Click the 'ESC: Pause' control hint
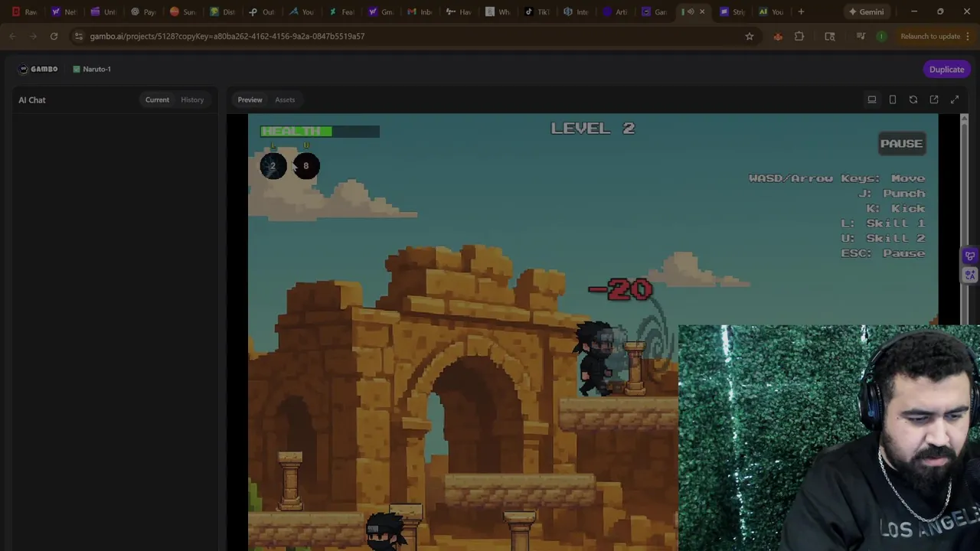 click(883, 253)
